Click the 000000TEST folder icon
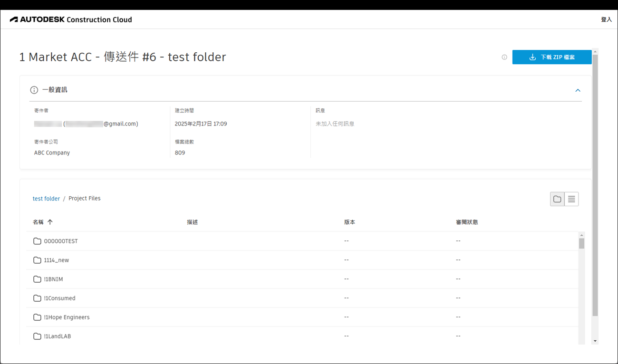618x364 pixels. pos(37,241)
